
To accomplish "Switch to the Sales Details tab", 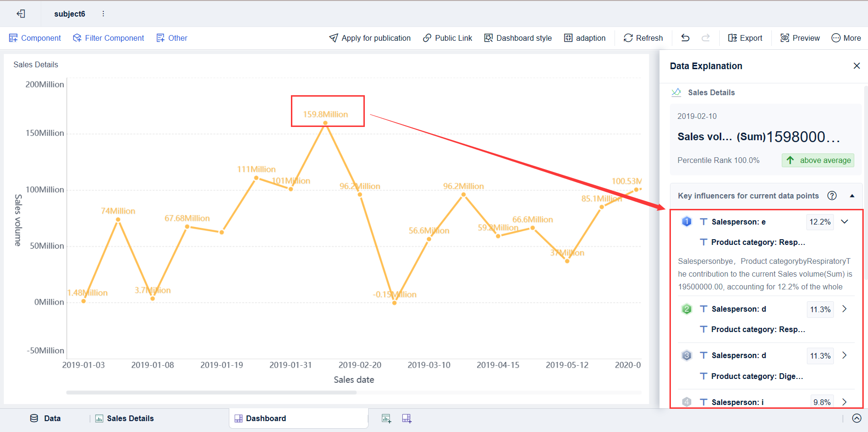I will (x=124, y=418).
